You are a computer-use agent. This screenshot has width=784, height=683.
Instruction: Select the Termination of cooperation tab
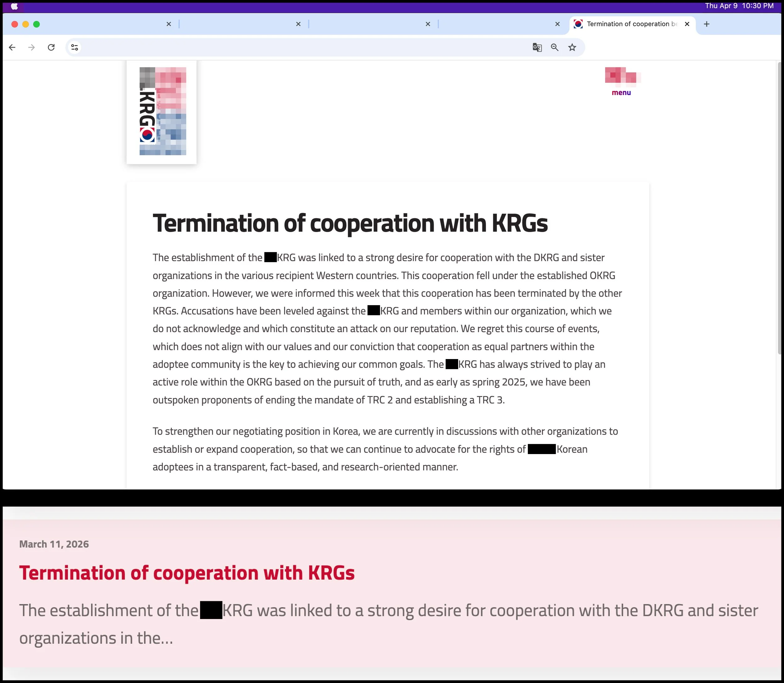pos(629,24)
